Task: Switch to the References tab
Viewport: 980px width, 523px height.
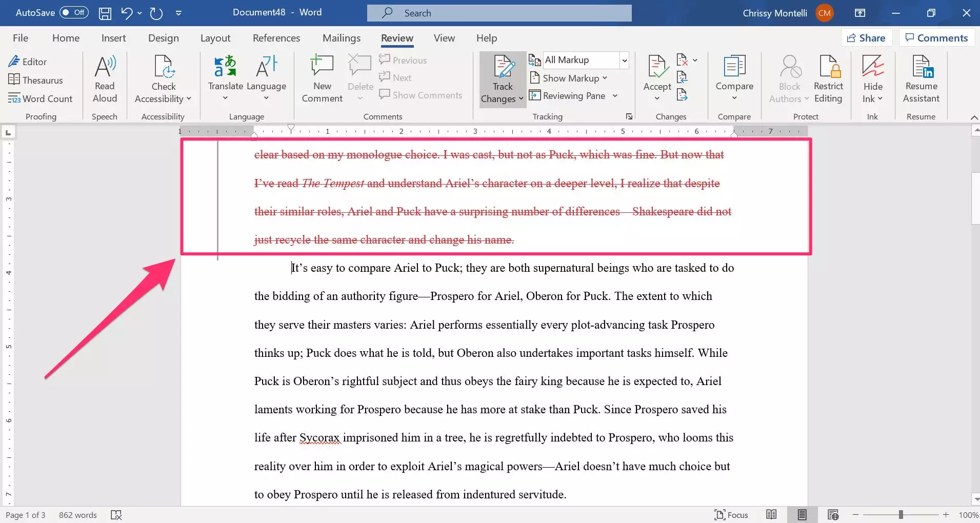Action: click(276, 38)
